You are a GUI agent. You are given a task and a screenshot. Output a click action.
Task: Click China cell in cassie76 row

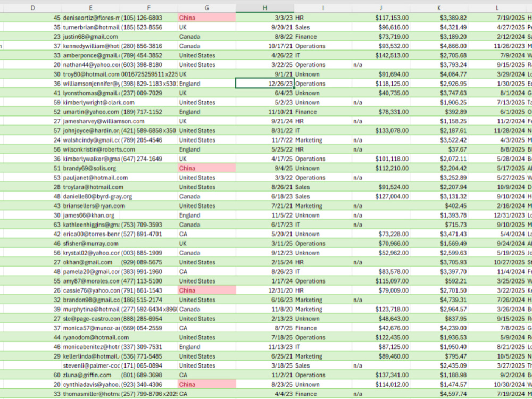206,290
